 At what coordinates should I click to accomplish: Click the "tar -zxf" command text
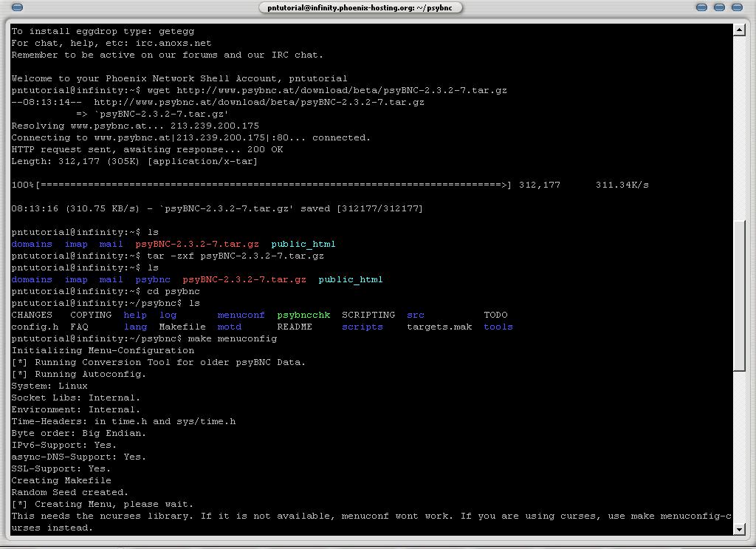pos(171,256)
